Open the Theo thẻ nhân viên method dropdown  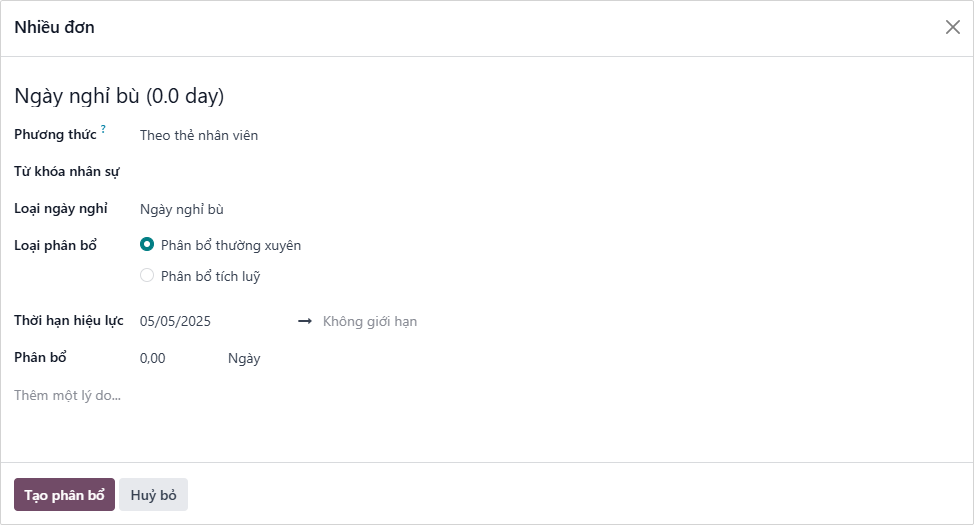coord(300,135)
